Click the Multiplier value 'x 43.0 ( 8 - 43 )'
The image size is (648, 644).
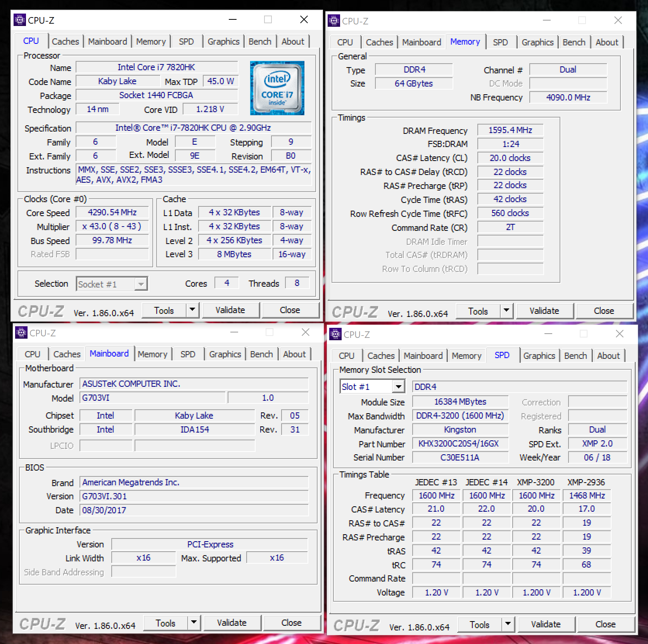(112, 226)
